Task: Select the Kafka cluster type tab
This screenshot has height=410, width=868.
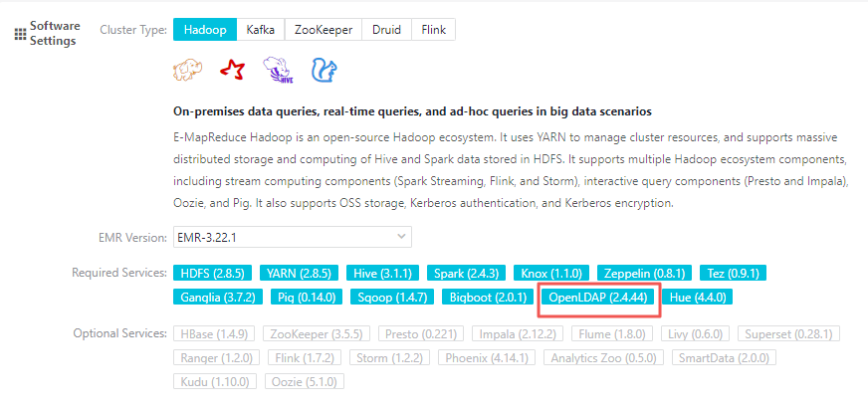Action: (x=261, y=30)
